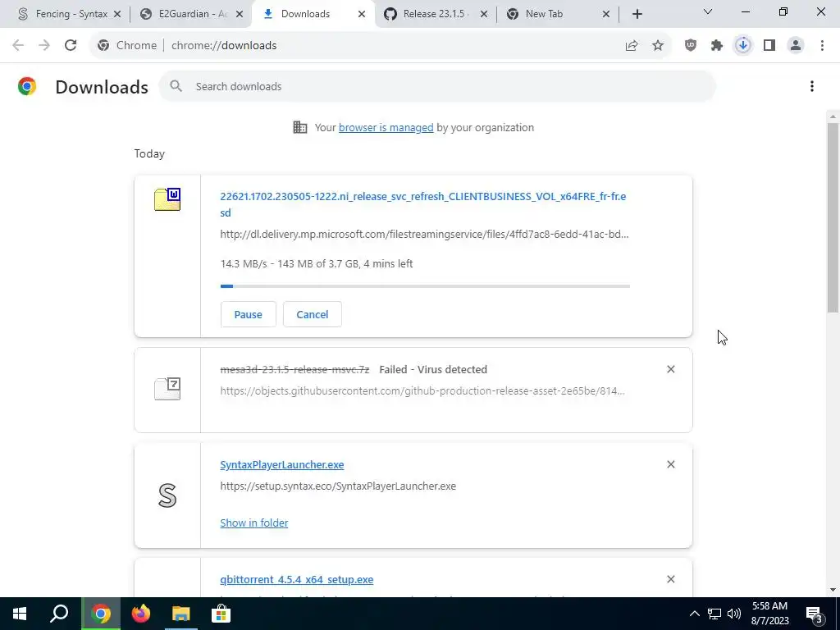
Task: Click the mesa3d 7z file icon
Action: 167,389
